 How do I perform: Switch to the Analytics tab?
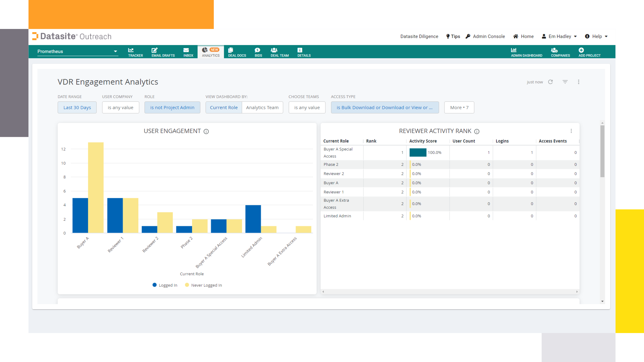click(x=210, y=52)
